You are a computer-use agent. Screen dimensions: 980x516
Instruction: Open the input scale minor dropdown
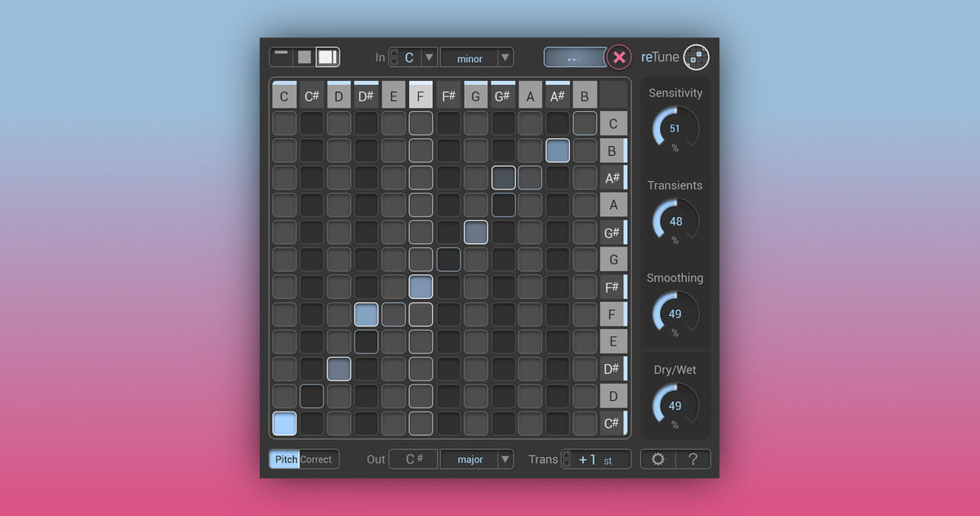(x=506, y=57)
